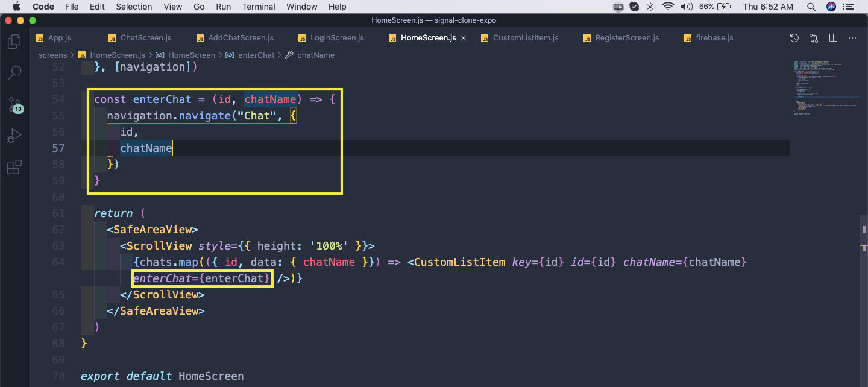Place cursor on 'enterChat' in const declaration

tap(162, 99)
